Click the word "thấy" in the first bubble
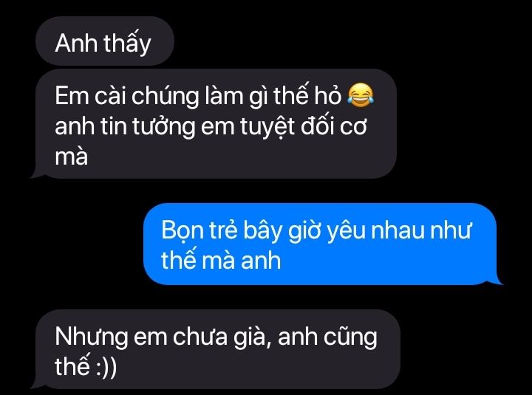Image resolution: width=532 pixels, height=395 pixels. (x=127, y=44)
